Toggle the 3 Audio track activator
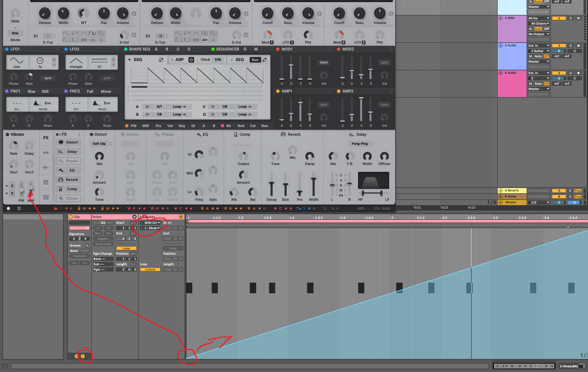 (559, 46)
